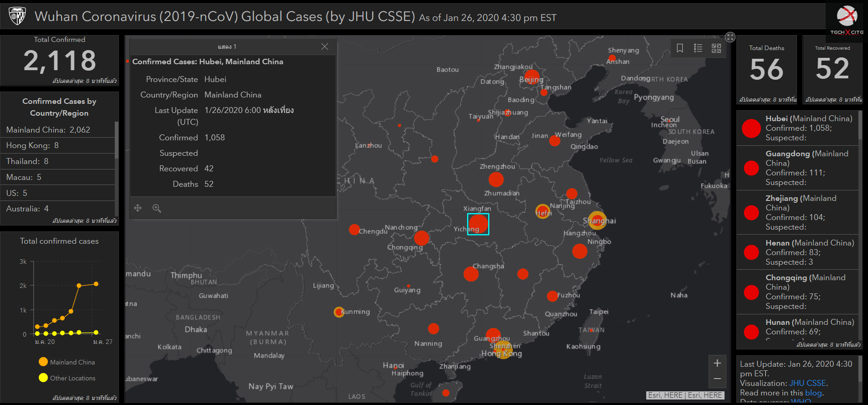The height and width of the screenshot is (405, 868).
Task: Select Thailand: 8 row
Action: pyautogui.click(x=58, y=161)
